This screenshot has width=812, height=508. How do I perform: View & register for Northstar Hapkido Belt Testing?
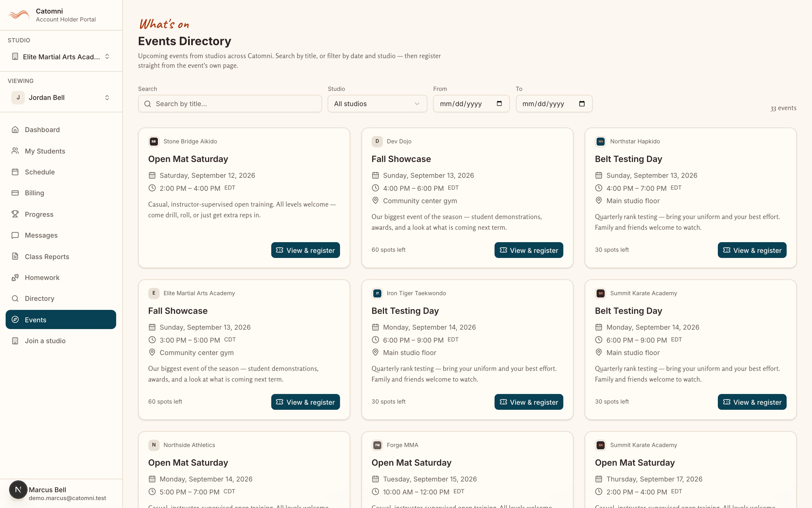click(752, 250)
